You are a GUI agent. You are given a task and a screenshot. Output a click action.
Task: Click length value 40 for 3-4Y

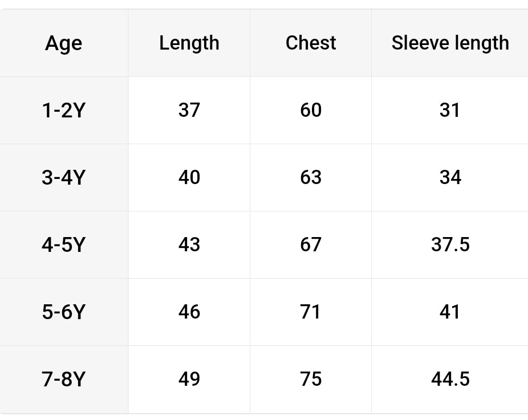(189, 177)
